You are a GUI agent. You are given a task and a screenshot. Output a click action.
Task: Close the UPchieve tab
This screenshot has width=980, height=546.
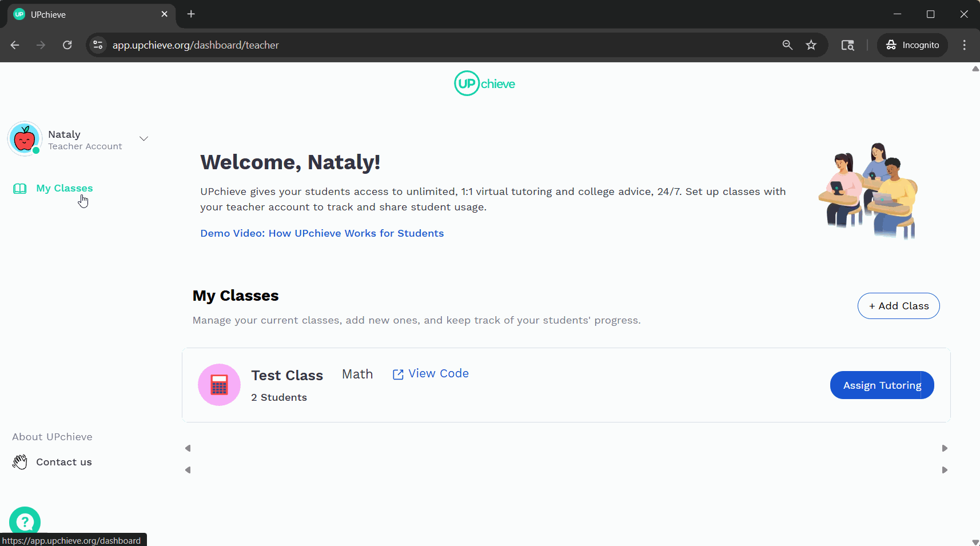tap(165, 14)
